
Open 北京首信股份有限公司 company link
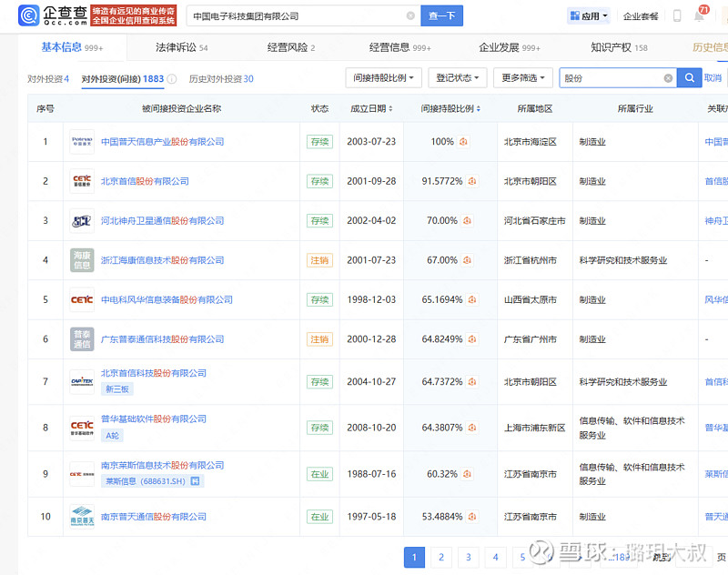tap(145, 181)
